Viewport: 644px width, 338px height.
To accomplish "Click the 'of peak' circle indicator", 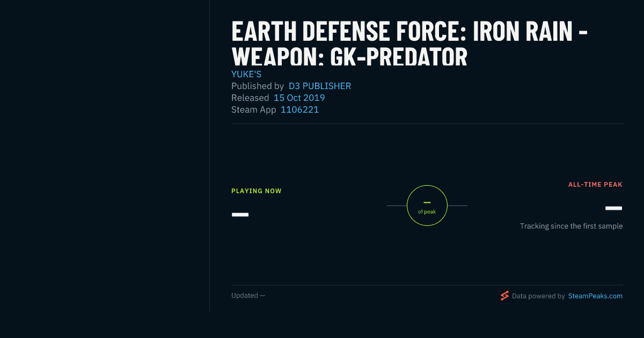I will click(427, 205).
